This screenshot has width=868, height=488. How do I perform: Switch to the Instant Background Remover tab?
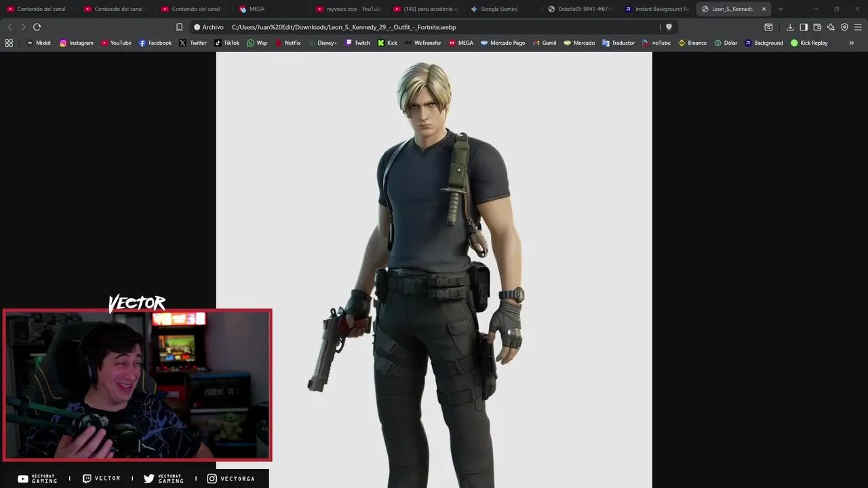(x=658, y=9)
